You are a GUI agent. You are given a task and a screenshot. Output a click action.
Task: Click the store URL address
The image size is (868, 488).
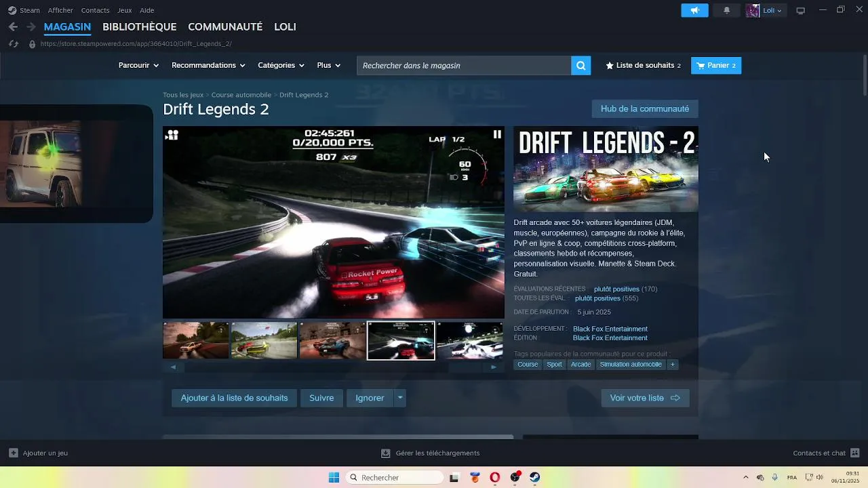coord(136,44)
